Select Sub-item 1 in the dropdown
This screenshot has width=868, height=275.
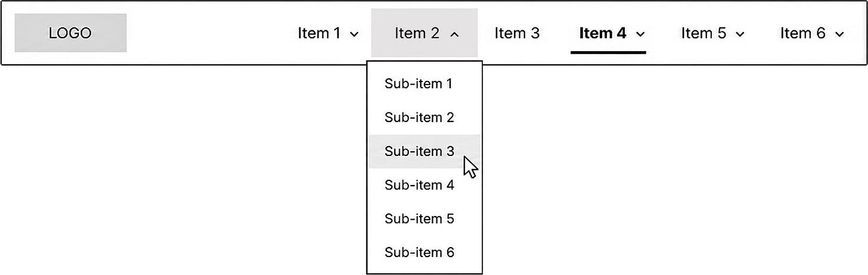(418, 84)
